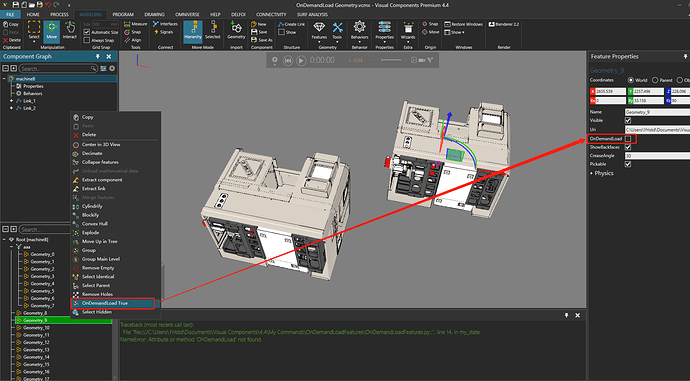Click Origin Move tool
690x381 pixels.
[x=431, y=32]
